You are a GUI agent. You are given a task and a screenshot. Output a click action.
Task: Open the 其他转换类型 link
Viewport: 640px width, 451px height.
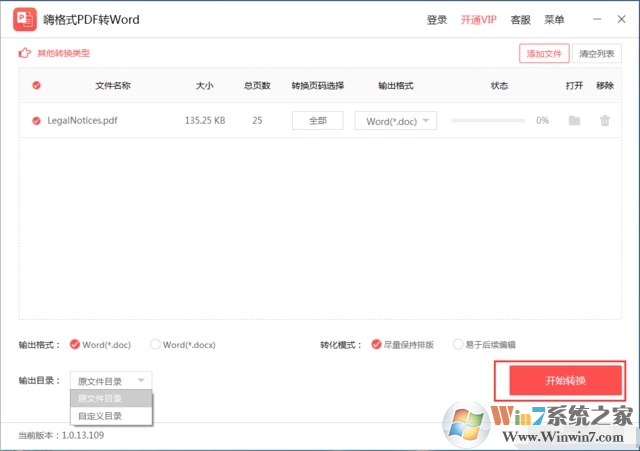(64, 53)
